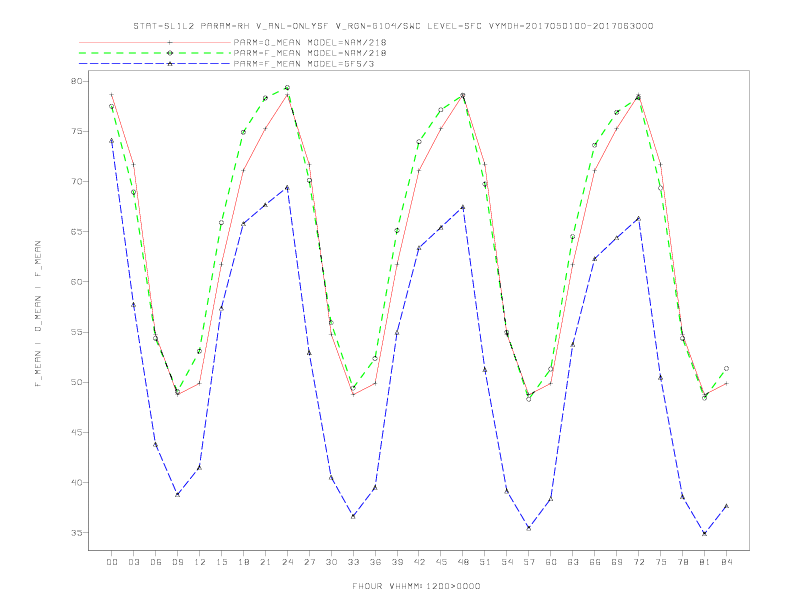792x612 pixels.
Task: Click x-axis forecast hour label 63
Action: [x=573, y=562]
